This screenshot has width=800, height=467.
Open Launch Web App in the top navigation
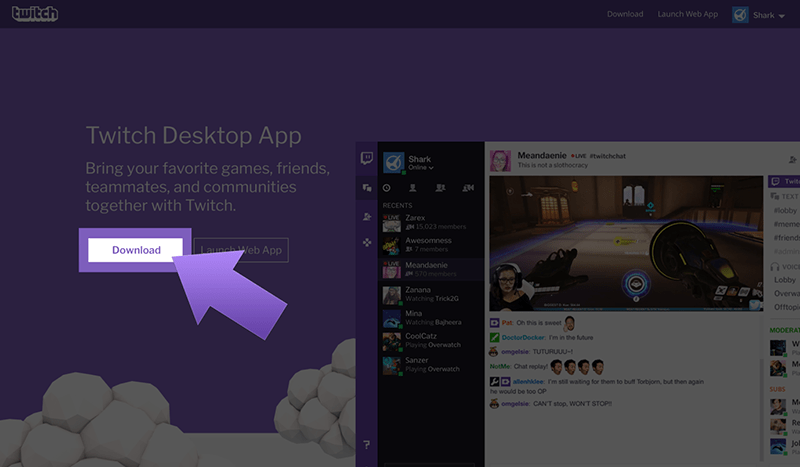tap(687, 14)
